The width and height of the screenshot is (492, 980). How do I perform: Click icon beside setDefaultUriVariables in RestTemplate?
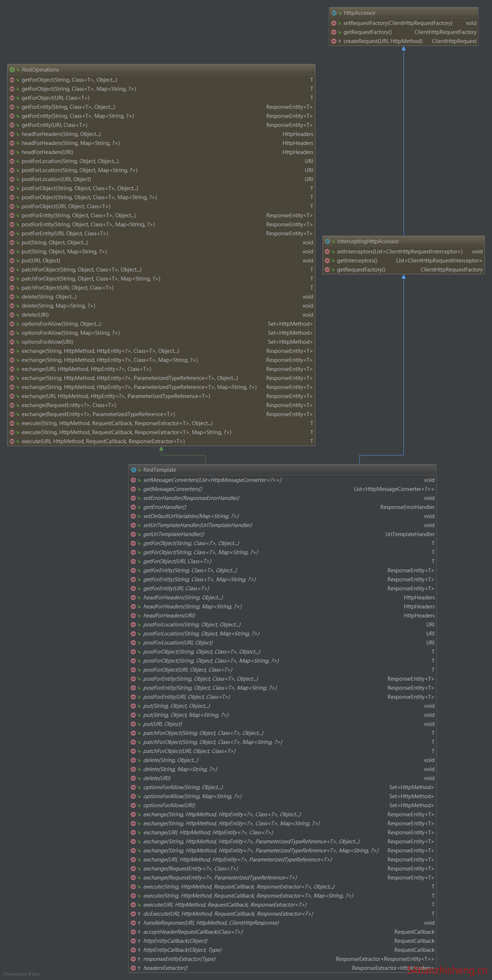click(133, 516)
